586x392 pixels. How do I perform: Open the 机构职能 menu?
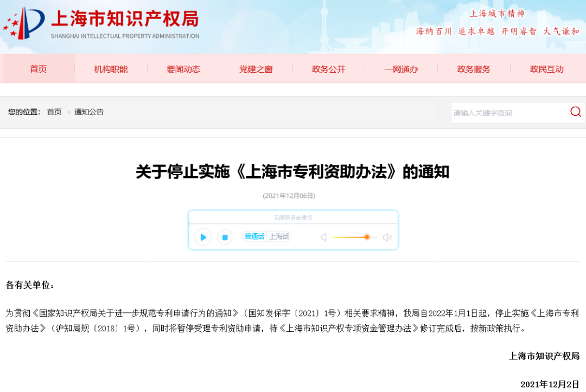click(x=111, y=69)
